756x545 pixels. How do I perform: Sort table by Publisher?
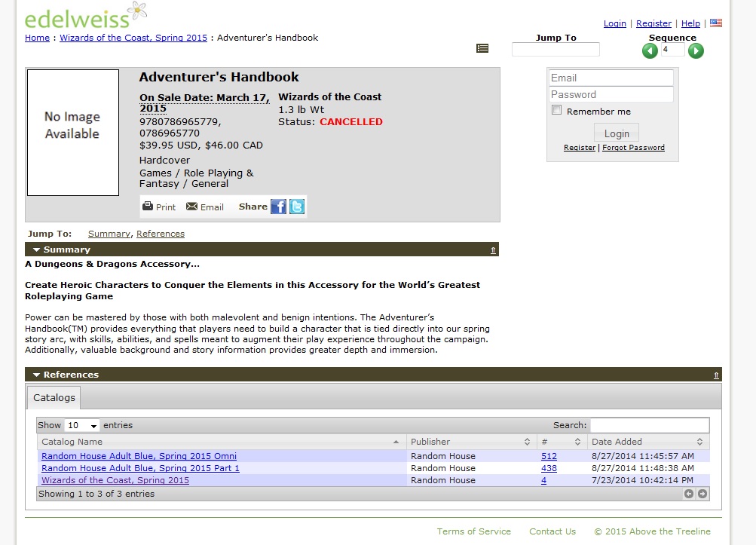pyautogui.click(x=470, y=442)
